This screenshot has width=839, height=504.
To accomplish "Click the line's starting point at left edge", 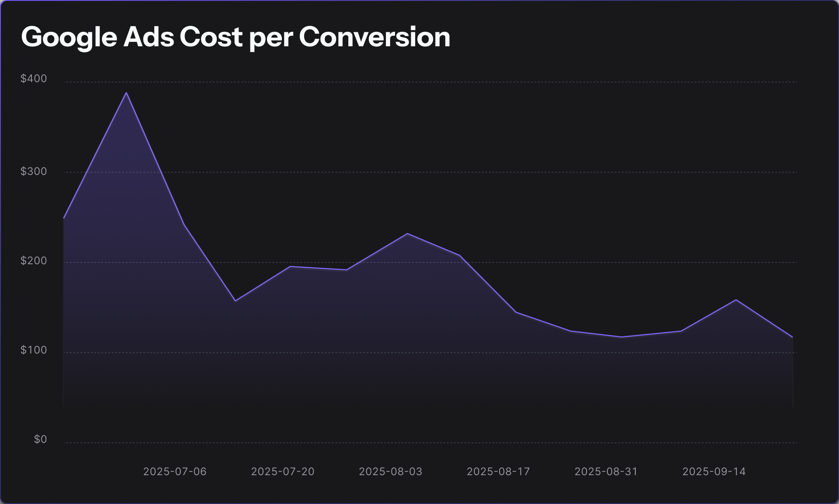I will (64, 217).
